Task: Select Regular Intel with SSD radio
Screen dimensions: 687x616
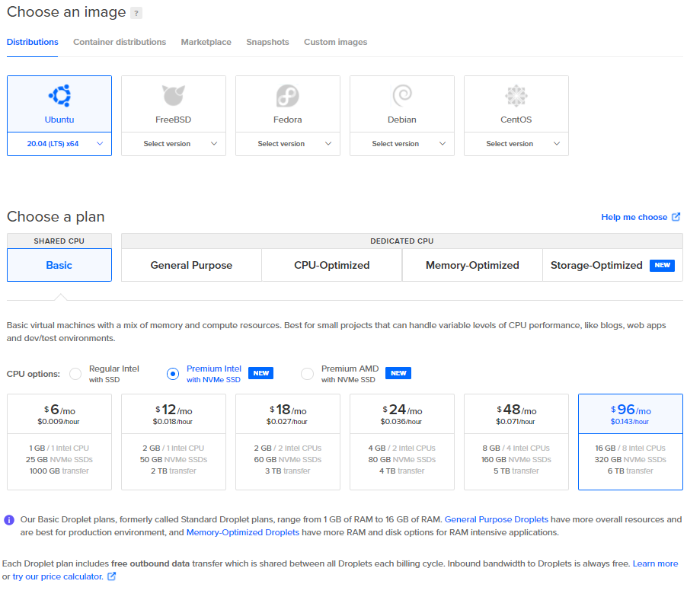Action: tap(75, 374)
